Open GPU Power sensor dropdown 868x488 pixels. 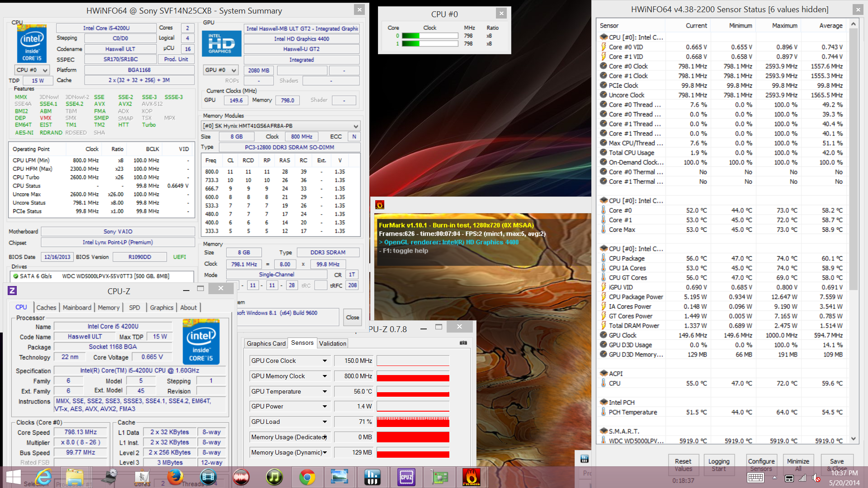pos(325,406)
